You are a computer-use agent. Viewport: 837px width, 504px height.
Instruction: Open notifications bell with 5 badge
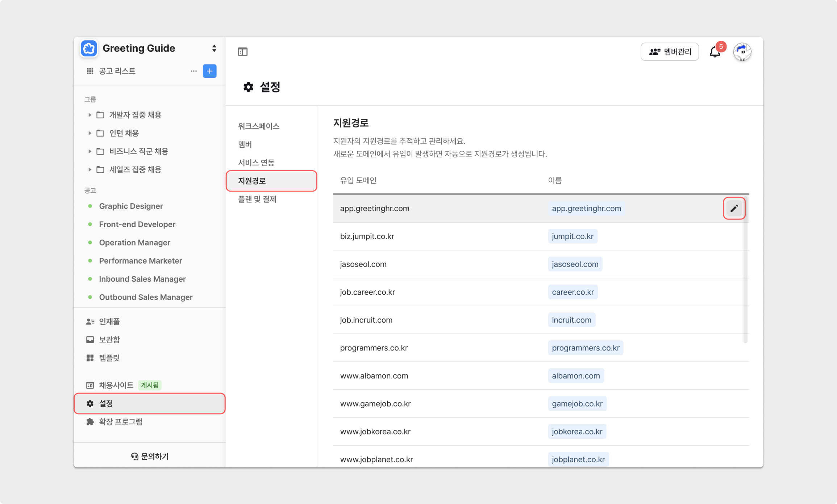715,52
